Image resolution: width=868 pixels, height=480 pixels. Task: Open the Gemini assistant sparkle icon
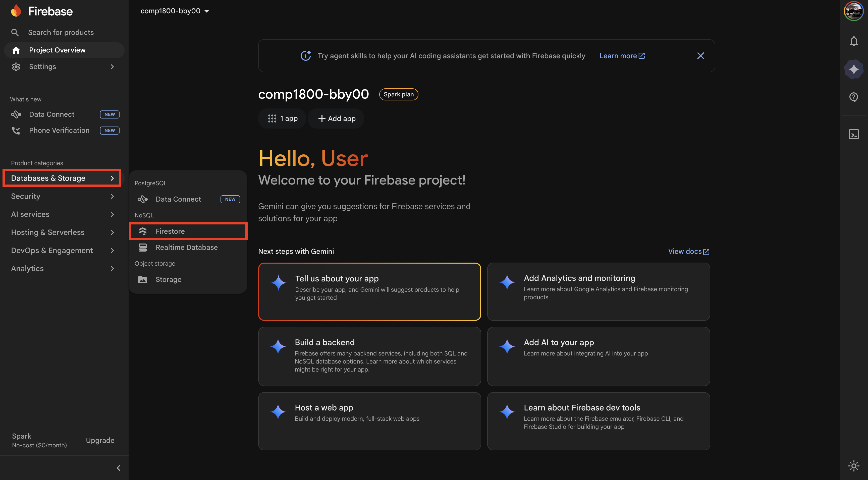[x=853, y=69]
